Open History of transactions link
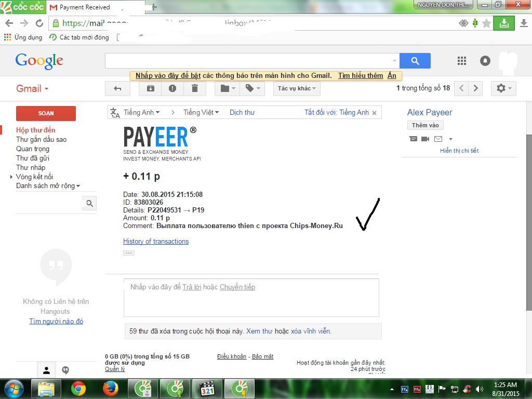Screen dimensions: 532x399 coord(156,241)
